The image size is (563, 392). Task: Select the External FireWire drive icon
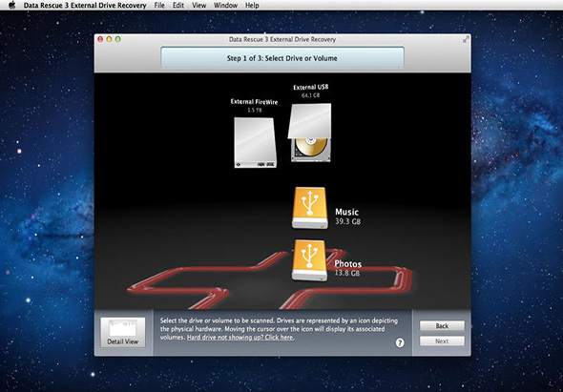[x=256, y=142]
